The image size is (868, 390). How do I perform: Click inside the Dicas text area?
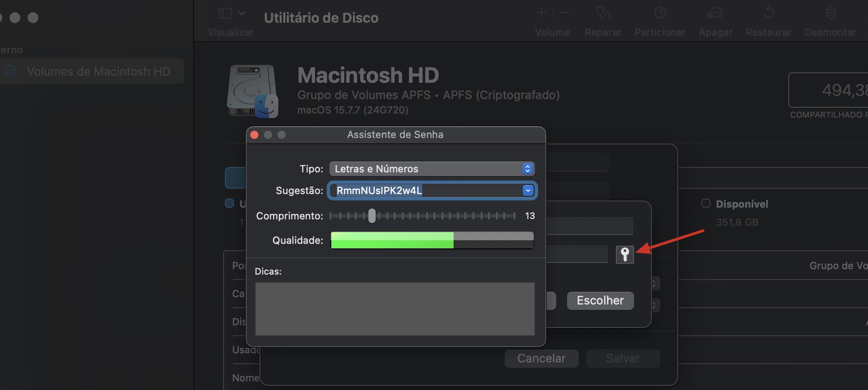tap(395, 309)
